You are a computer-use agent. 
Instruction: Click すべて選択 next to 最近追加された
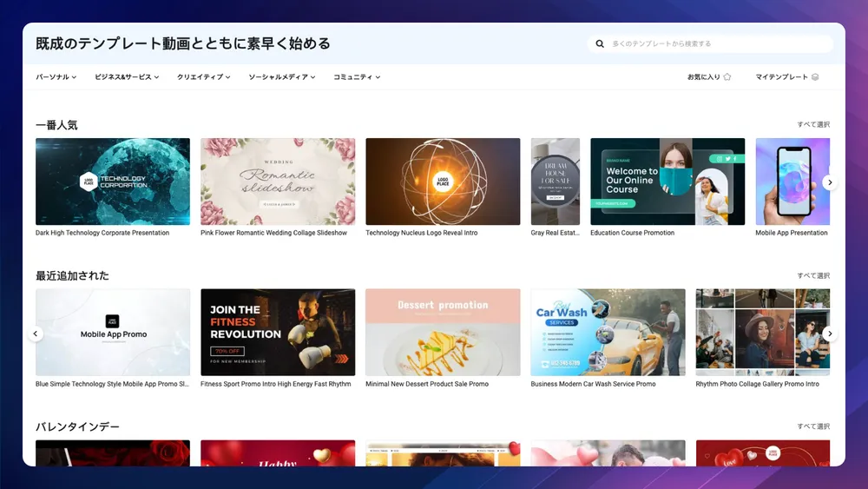click(813, 276)
